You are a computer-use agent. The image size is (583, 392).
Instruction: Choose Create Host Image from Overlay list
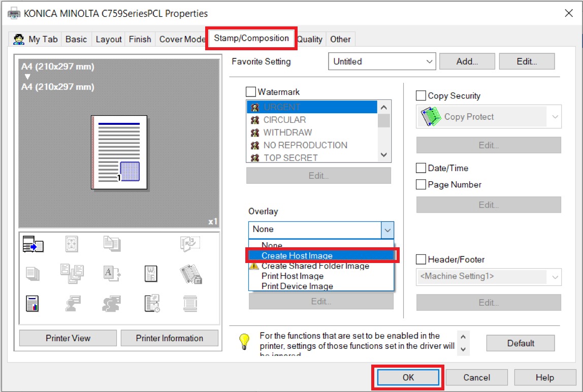297,255
